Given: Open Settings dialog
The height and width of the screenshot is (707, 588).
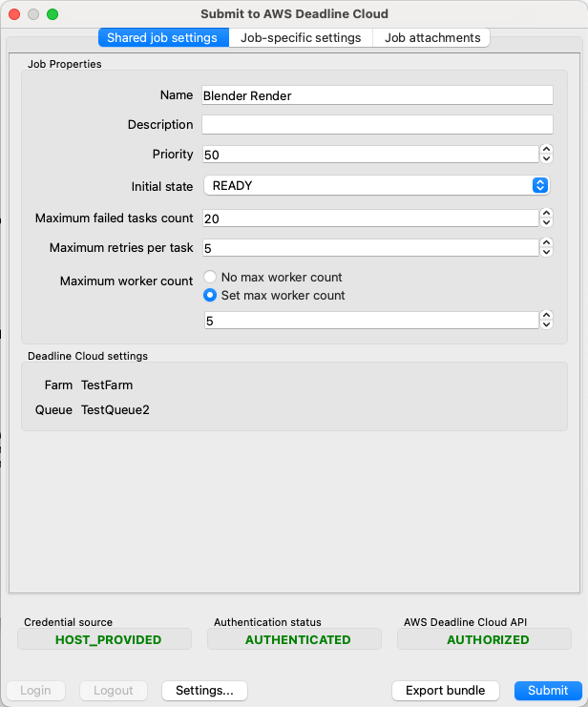Looking at the screenshot, I should [x=204, y=691].
